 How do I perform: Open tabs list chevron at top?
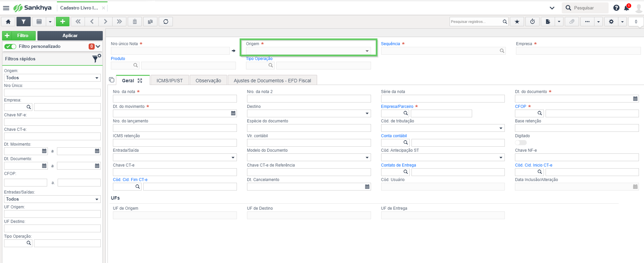click(552, 8)
